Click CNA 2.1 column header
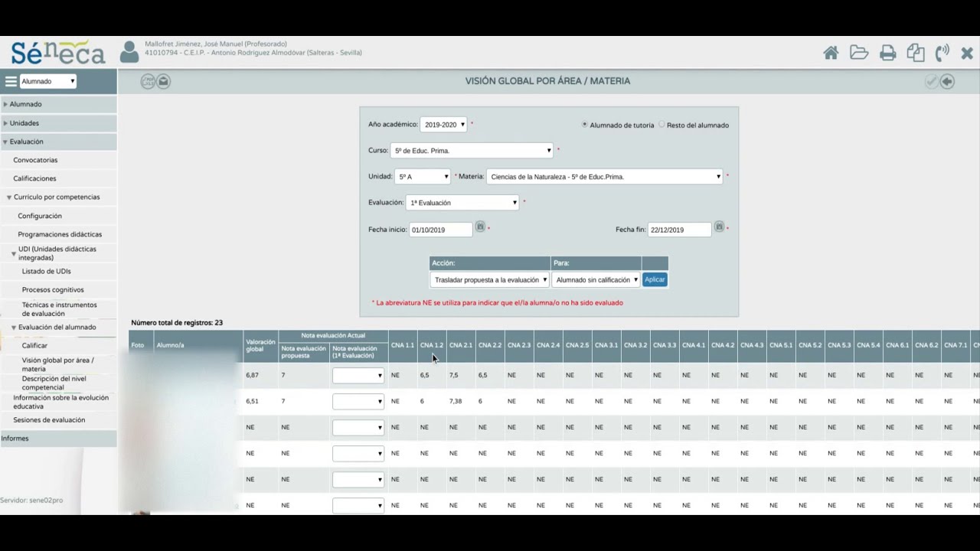The image size is (980, 551). tap(461, 346)
